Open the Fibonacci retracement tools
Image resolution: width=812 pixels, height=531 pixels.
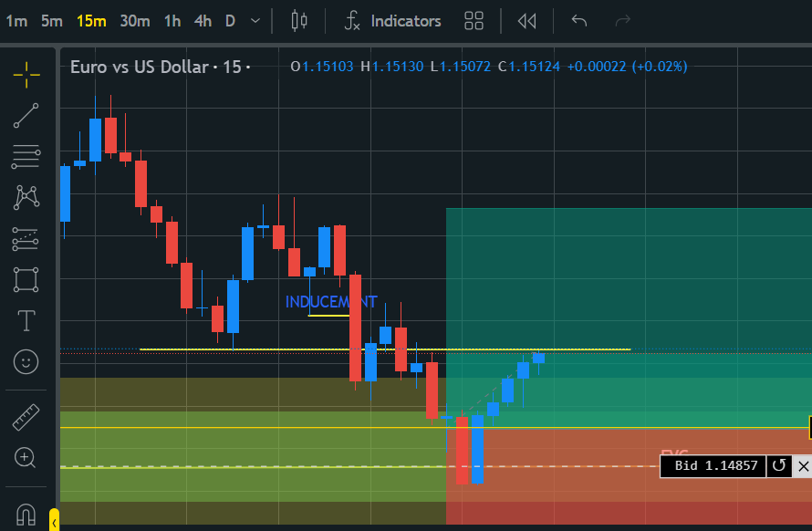pos(26,157)
